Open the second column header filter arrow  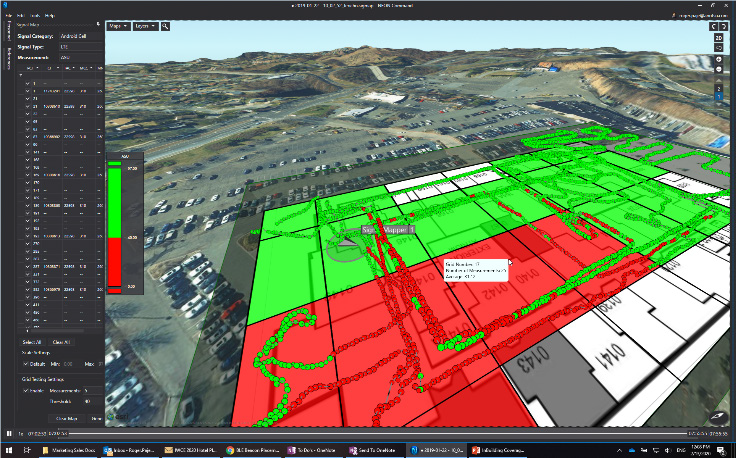(58, 68)
